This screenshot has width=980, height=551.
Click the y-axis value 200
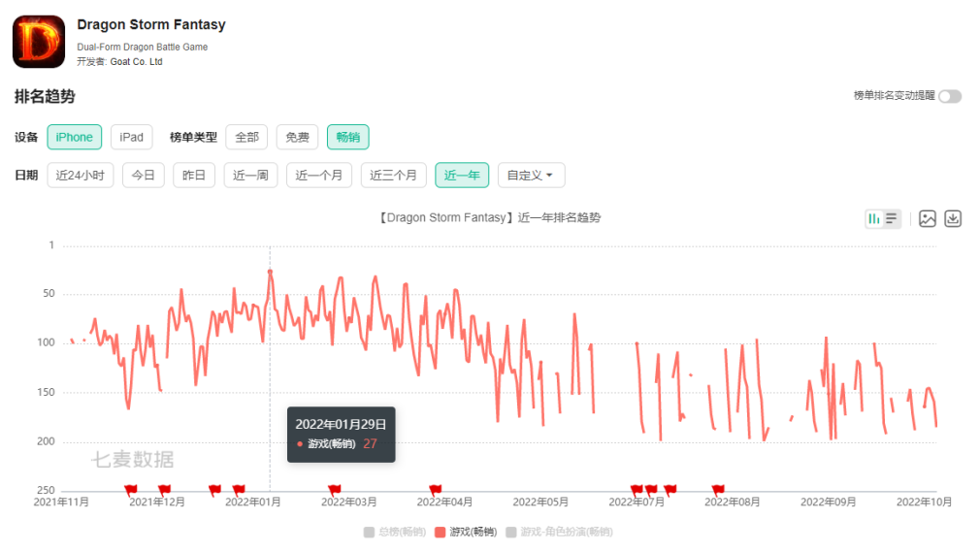[x=47, y=441]
